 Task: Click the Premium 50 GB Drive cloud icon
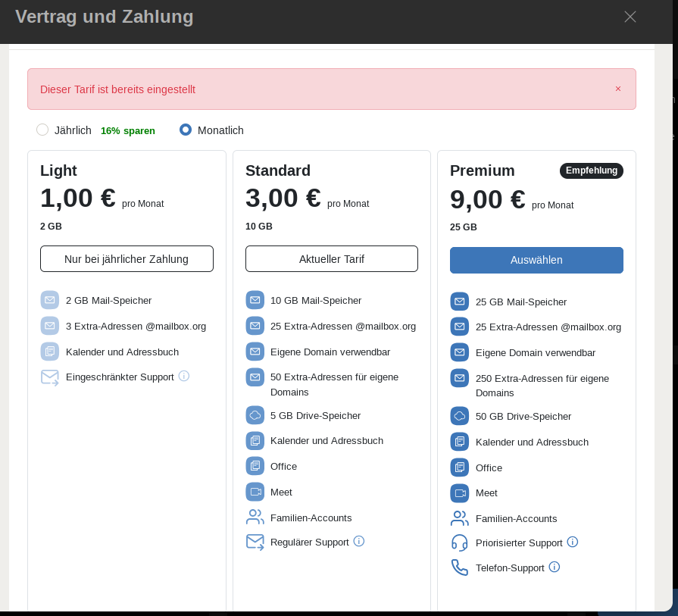(459, 416)
